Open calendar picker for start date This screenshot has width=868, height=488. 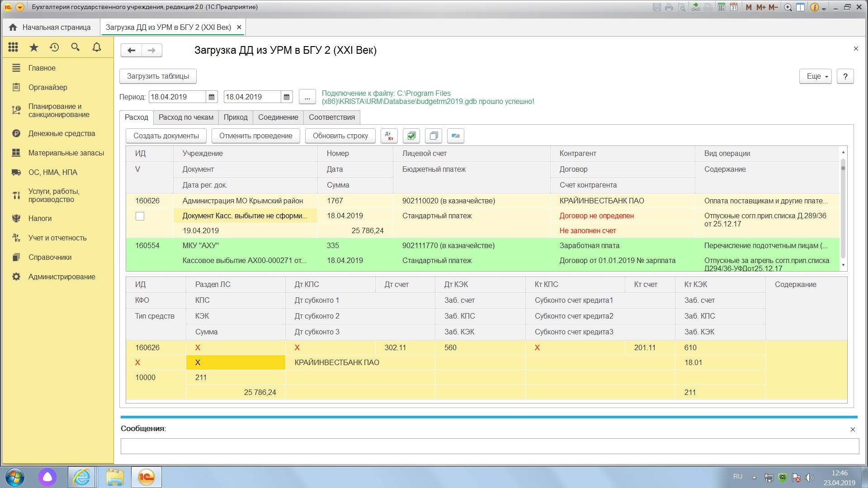pos(212,97)
